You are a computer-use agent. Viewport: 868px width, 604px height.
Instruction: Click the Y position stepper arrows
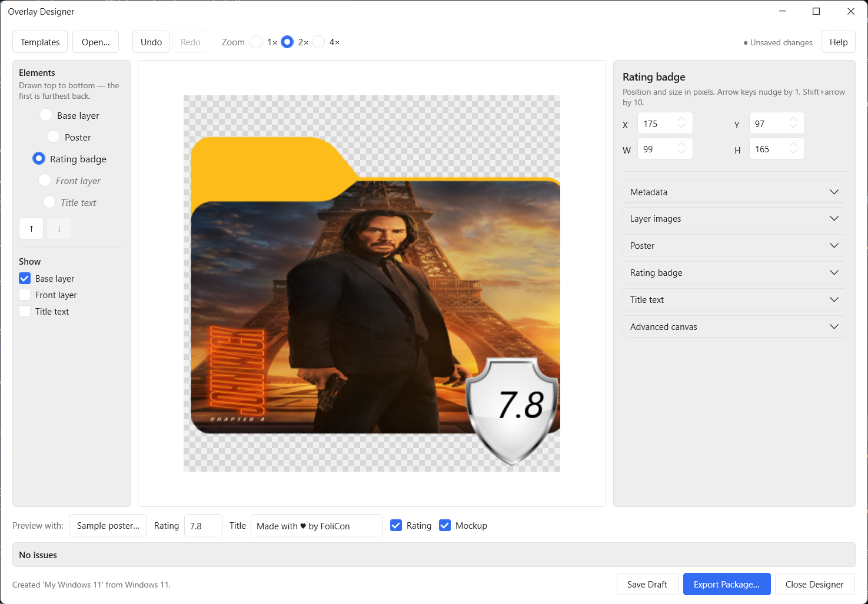793,123
